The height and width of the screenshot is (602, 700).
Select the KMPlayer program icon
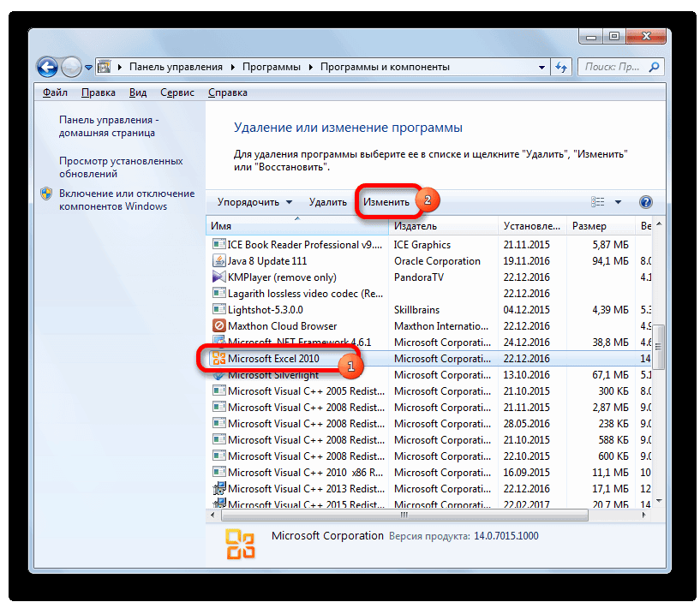218,277
